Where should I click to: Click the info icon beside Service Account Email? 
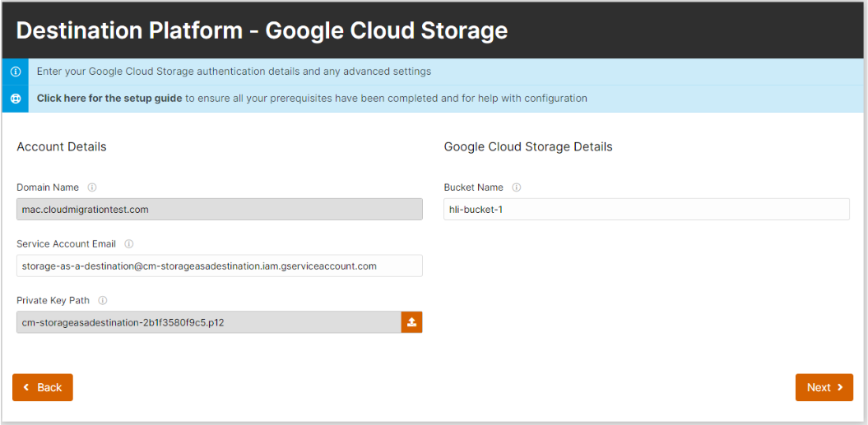coord(129,244)
